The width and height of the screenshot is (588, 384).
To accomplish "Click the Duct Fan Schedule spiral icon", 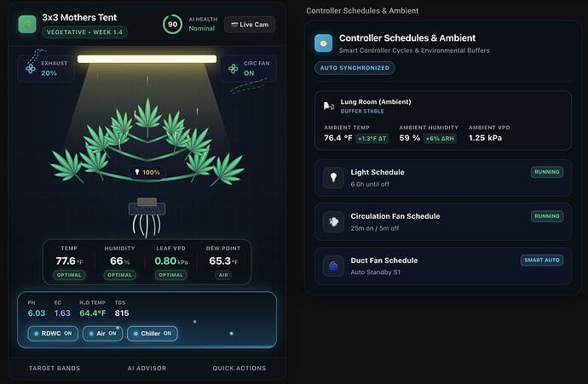I will (333, 266).
